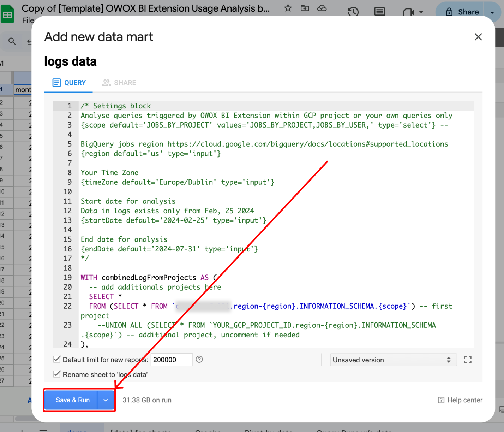
Task: Close the Add new data mart dialog
Action: pyautogui.click(x=478, y=37)
